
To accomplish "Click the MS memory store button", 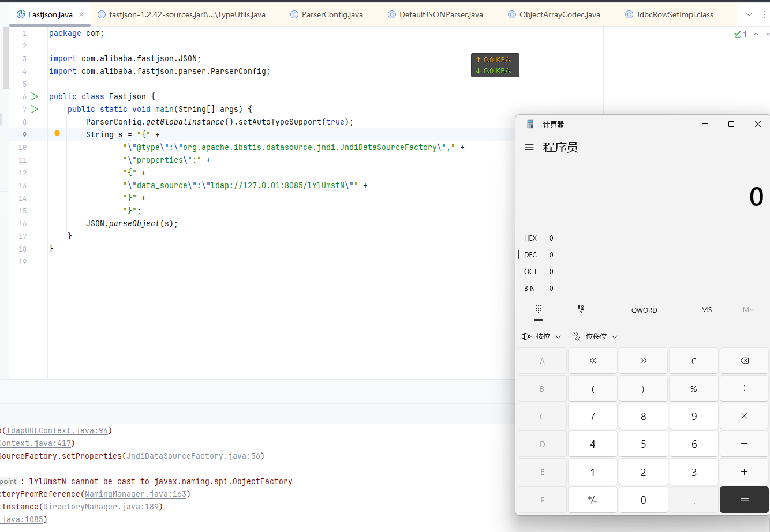I will [x=707, y=310].
